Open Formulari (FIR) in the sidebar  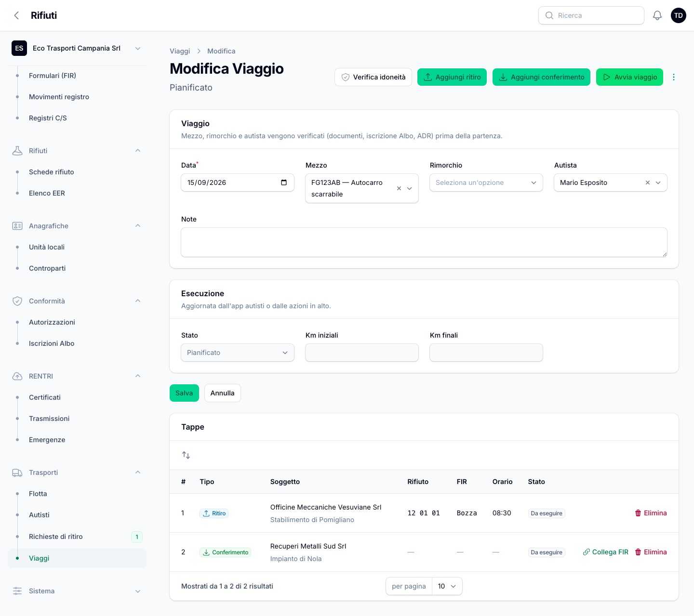click(53, 76)
